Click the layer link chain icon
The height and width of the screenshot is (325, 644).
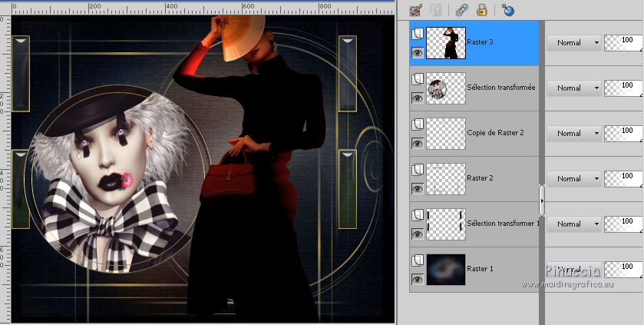[461, 10]
